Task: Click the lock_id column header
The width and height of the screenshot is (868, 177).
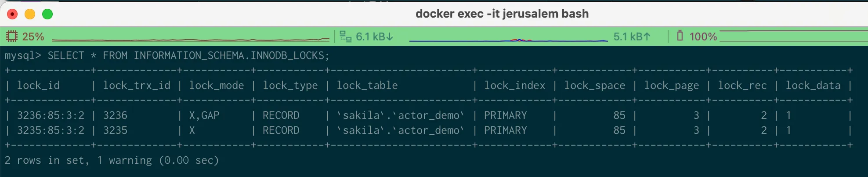Action: coord(38,85)
